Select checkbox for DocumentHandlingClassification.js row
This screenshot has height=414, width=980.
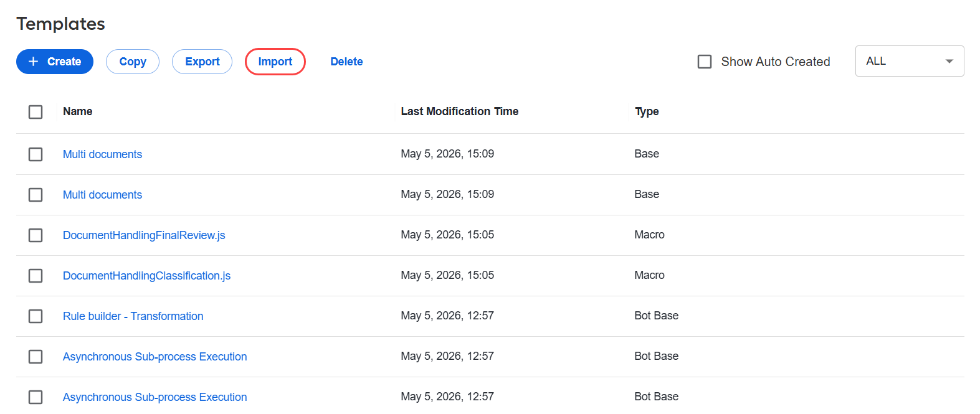36,276
